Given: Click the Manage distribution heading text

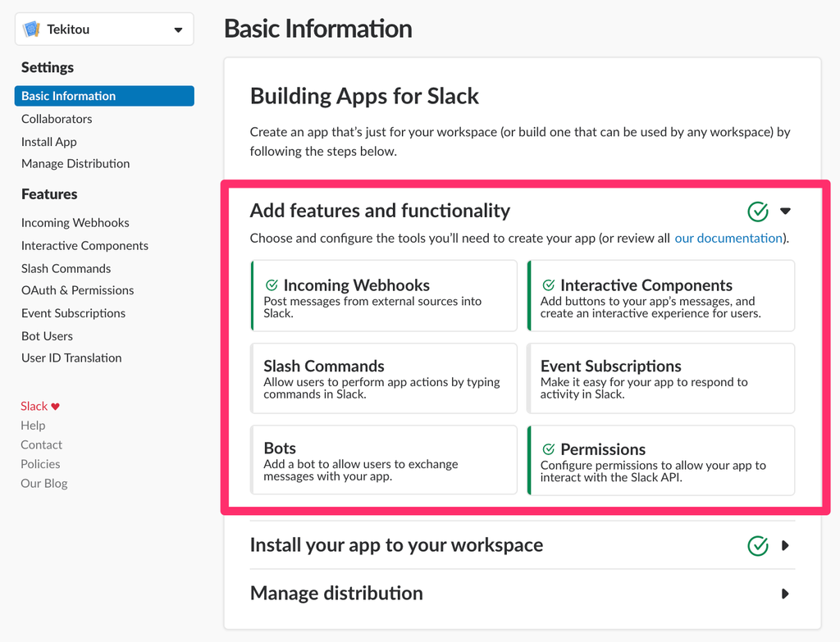Looking at the screenshot, I should point(336,594).
